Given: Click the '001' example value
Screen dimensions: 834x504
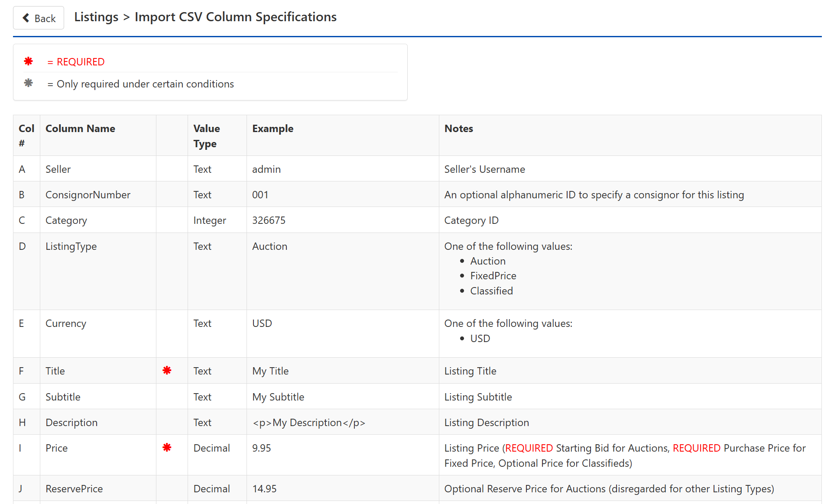Looking at the screenshot, I should [x=260, y=195].
